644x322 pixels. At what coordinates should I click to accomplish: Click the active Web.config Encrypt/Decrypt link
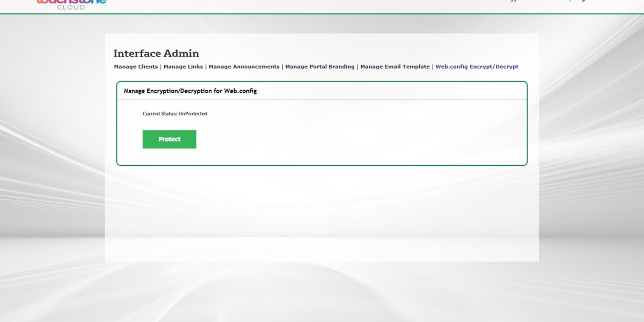(477, 67)
